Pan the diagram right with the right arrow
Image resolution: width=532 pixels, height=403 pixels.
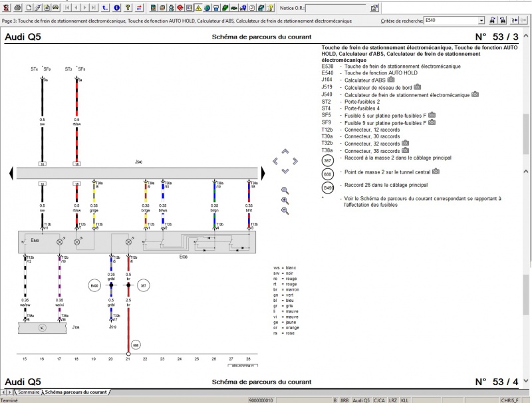(295, 161)
